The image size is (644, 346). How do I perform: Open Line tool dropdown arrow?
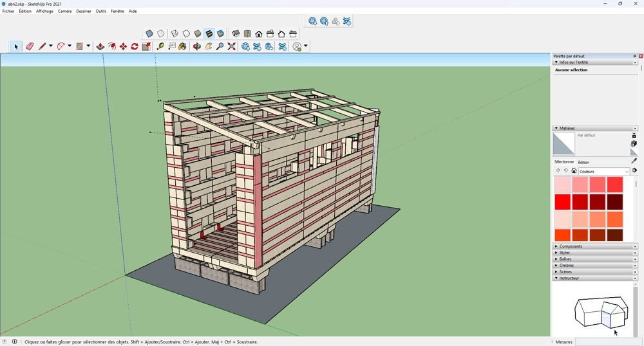tap(50, 46)
